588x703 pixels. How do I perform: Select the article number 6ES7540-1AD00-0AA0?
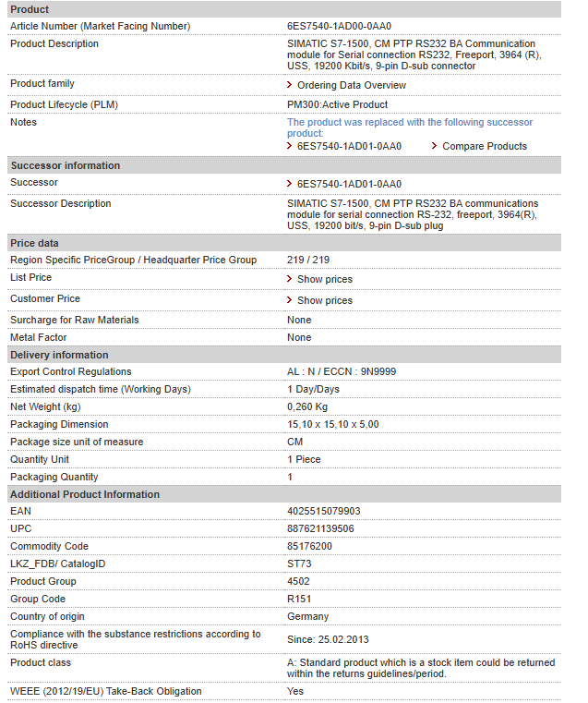(x=339, y=26)
